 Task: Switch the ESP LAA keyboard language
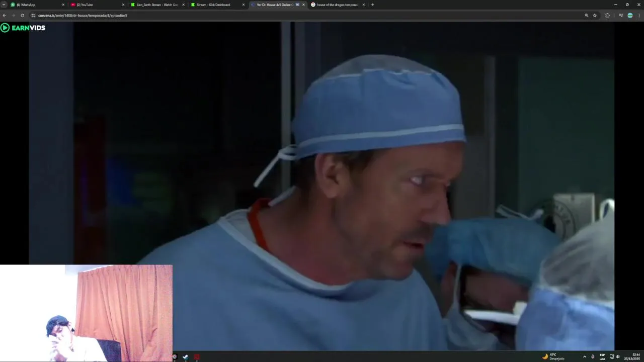[x=602, y=356]
